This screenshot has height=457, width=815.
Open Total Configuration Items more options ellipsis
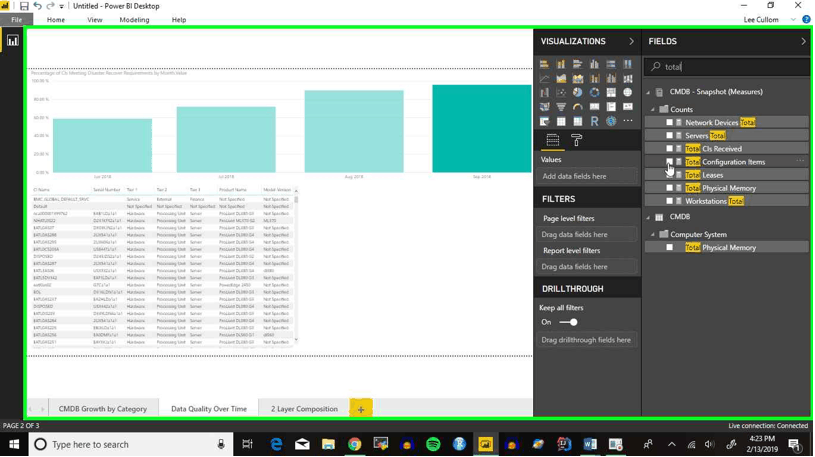pyautogui.click(x=800, y=162)
